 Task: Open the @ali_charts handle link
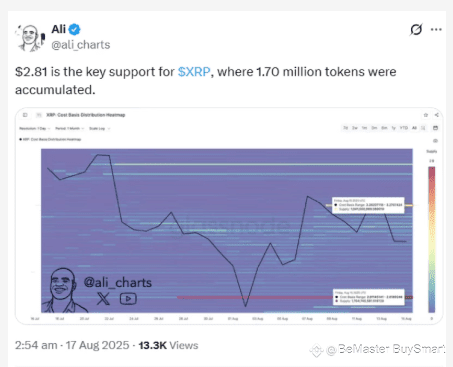81,45
